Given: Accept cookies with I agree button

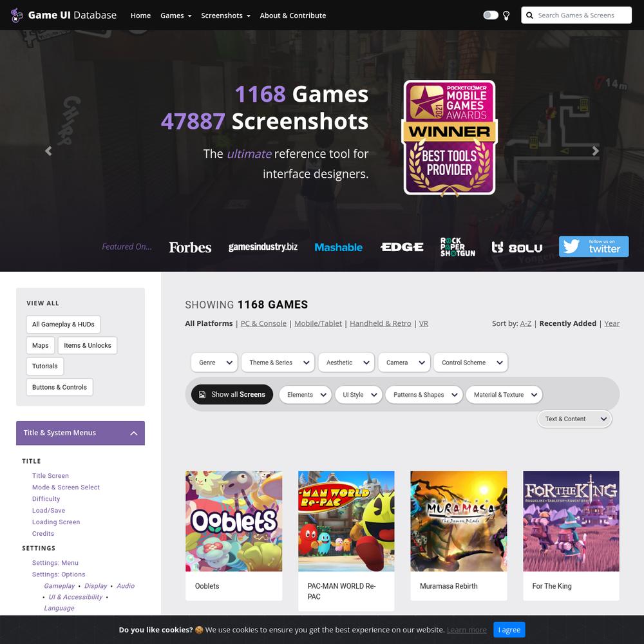Looking at the screenshot, I should 509,630.
